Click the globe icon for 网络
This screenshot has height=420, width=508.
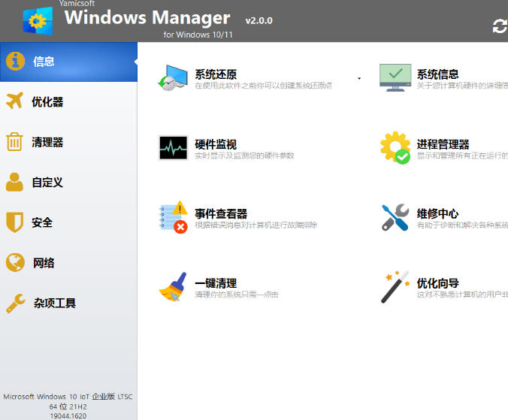click(15, 262)
